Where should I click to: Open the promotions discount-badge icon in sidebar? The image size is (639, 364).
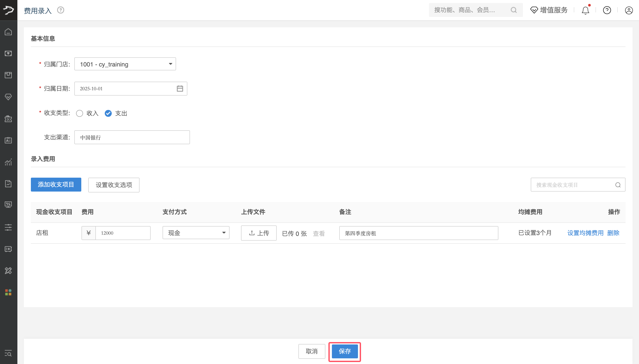(8, 119)
